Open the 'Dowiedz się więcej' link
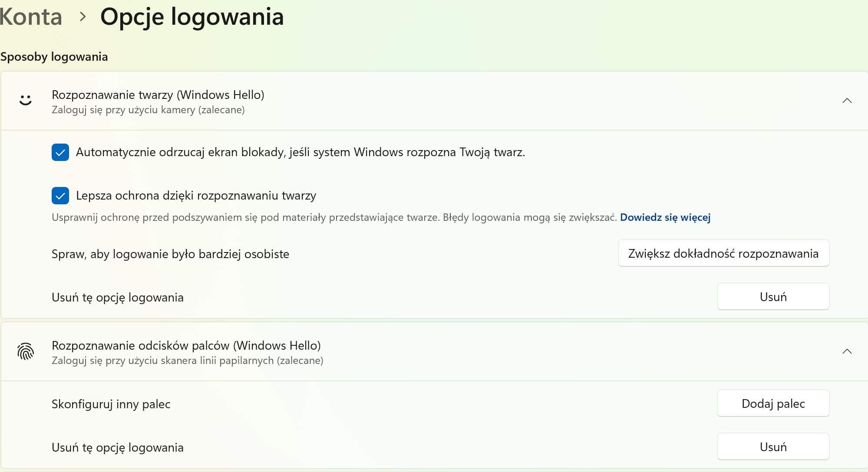 point(665,217)
